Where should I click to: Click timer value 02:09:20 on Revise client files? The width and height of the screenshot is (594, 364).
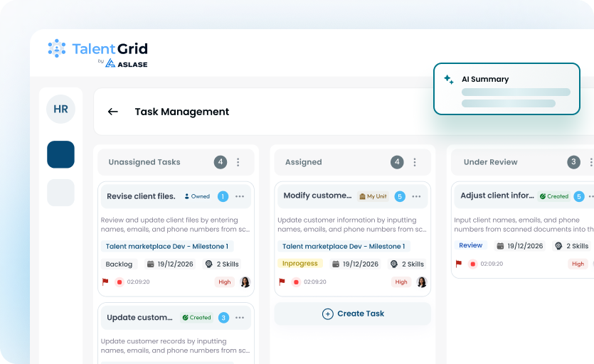pyautogui.click(x=138, y=282)
